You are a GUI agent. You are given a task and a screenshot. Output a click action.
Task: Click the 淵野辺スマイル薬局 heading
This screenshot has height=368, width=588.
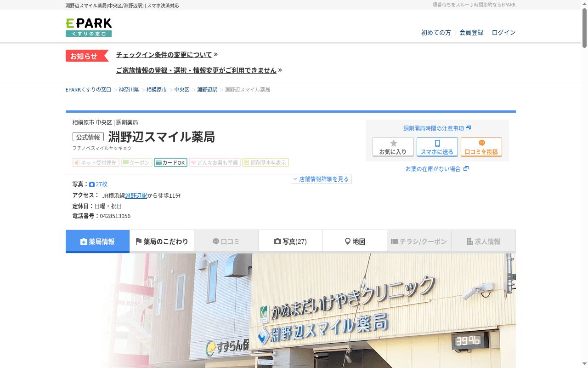(162, 137)
